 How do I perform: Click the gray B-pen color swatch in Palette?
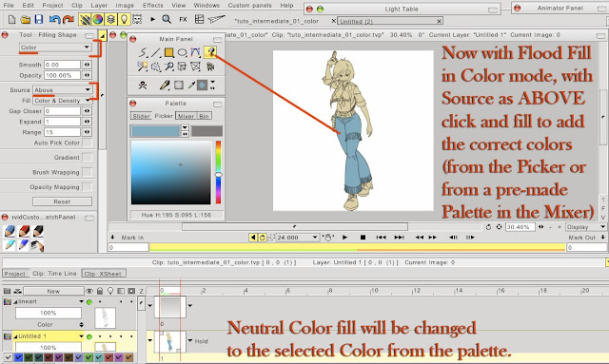coord(206,131)
